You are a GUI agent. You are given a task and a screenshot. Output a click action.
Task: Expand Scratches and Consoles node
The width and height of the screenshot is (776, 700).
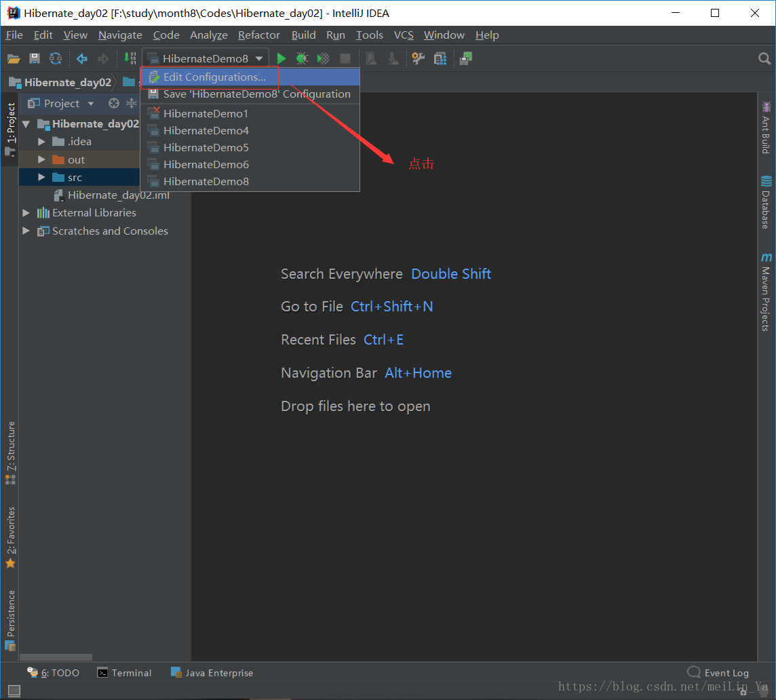[26, 231]
